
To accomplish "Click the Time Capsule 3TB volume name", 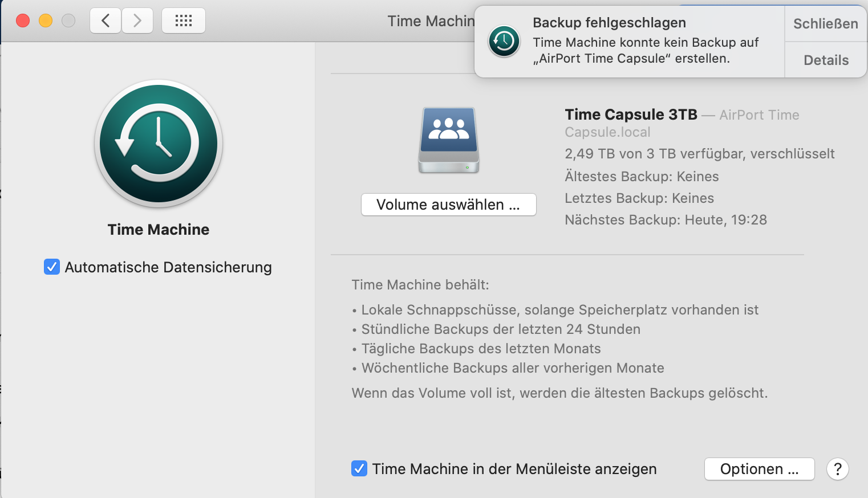I will point(631,115).
